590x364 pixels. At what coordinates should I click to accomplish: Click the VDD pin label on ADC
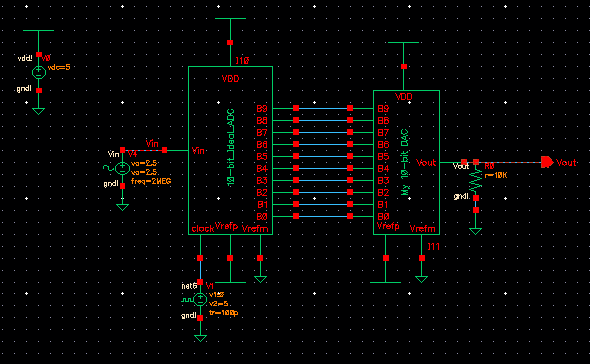coord(230,78)
